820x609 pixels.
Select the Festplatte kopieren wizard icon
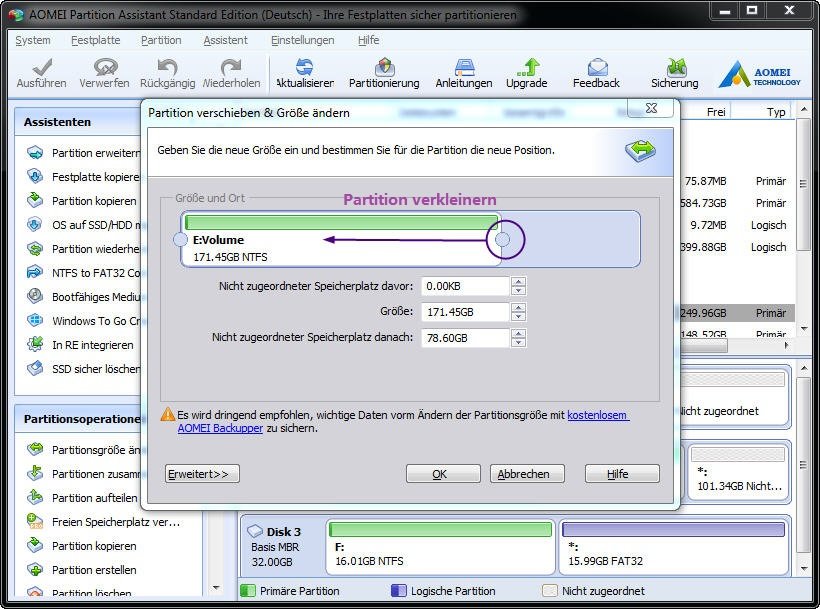click(x=35, y=176)
